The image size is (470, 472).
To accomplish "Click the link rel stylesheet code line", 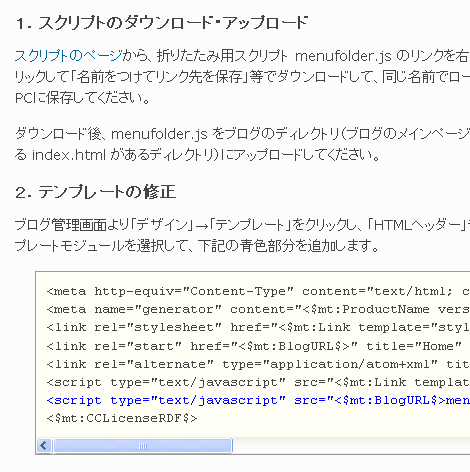I will [x=258, y=327].
